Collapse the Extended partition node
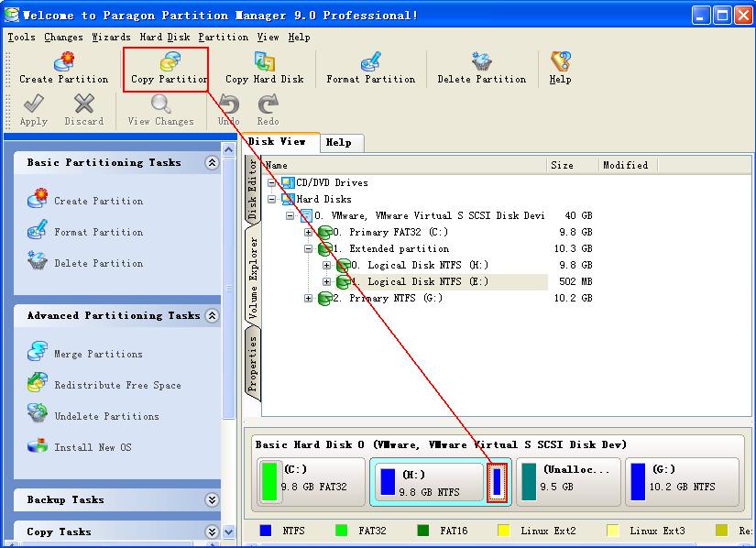The height and width of the screenshot is (548, 756). (308, 248)
